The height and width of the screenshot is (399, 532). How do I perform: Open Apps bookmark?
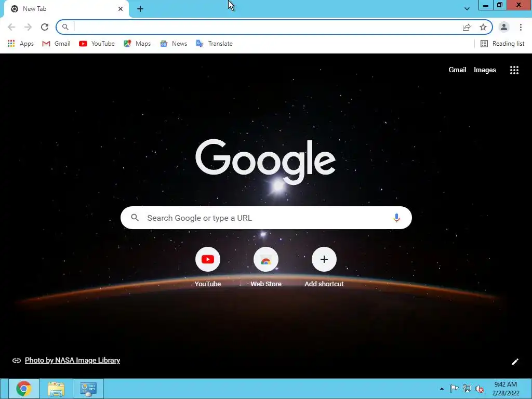coord(21,44)
